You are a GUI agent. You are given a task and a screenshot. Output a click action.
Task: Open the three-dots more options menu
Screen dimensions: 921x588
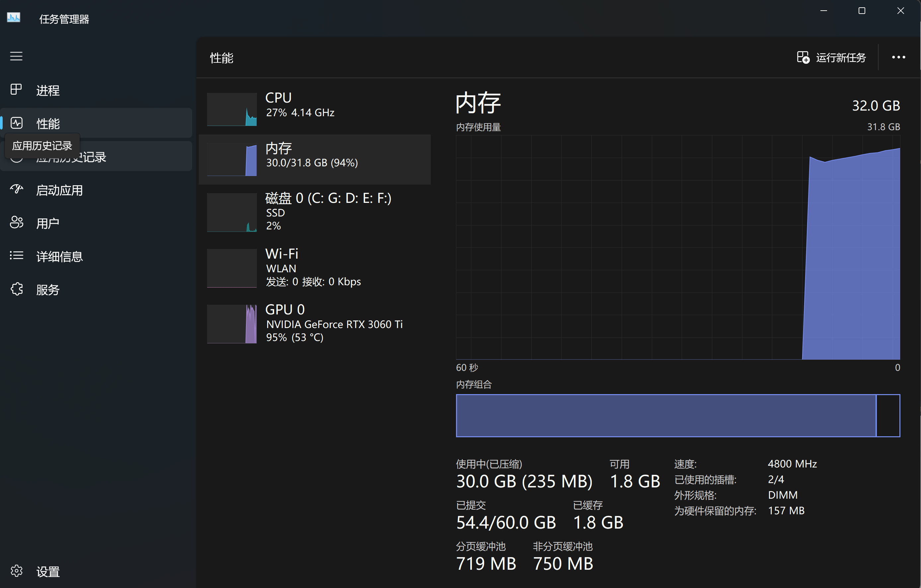898,57
